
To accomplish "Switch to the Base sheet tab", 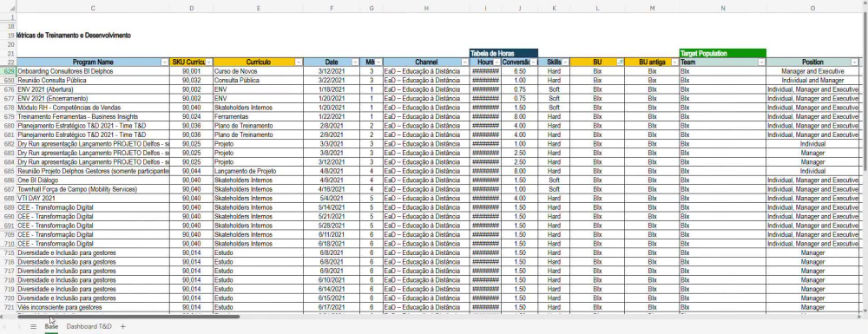I will tap(51, 327).
